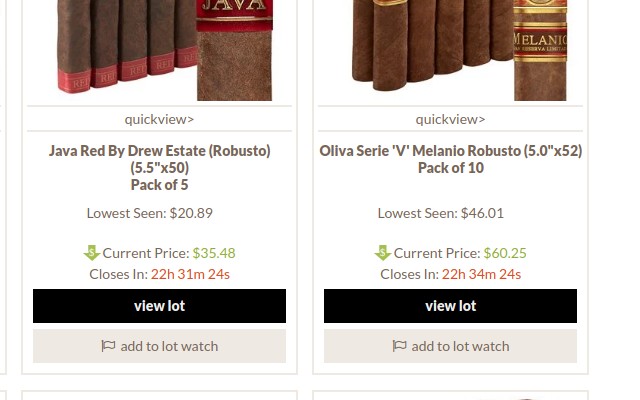Click the Oliva Melanio price-drop arrow icon

tap(383, 253)
